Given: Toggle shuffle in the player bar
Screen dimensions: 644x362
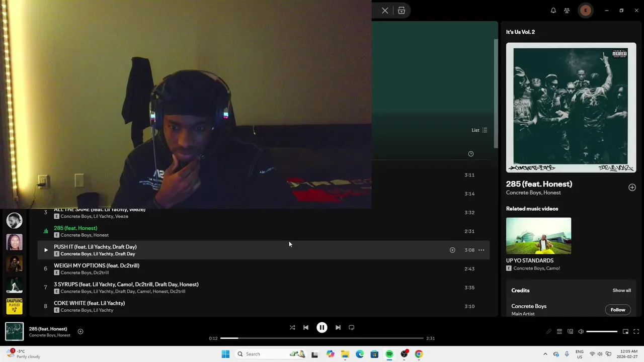Looking at the screenshot, I should tap(292, 327).
